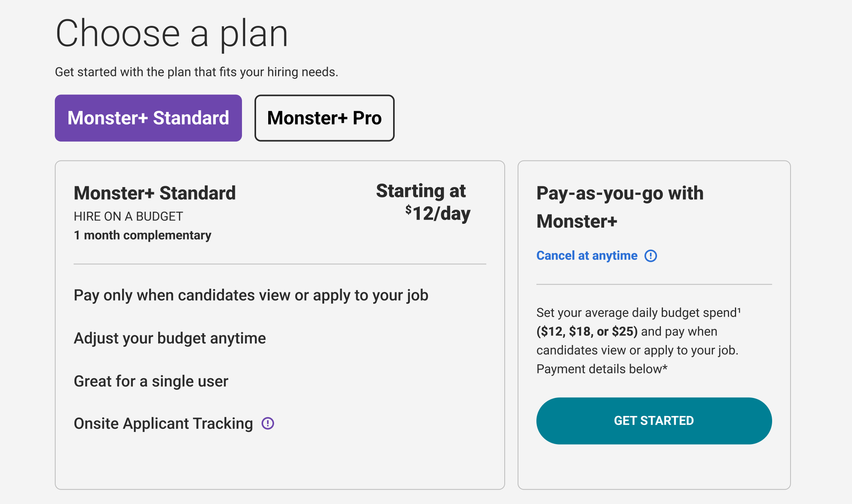Click the 1 month complementary label

[143, 235]
